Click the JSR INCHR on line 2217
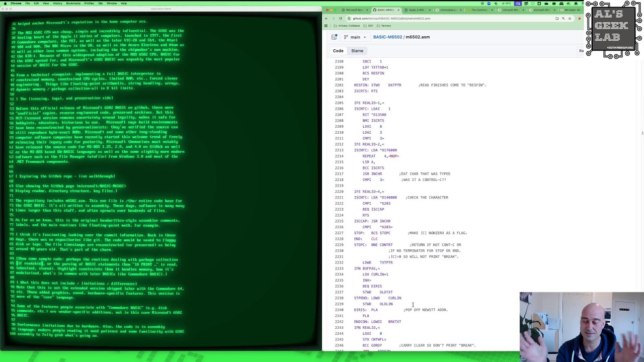The width and height of the screenshot is (644, 362). [372, 174]
